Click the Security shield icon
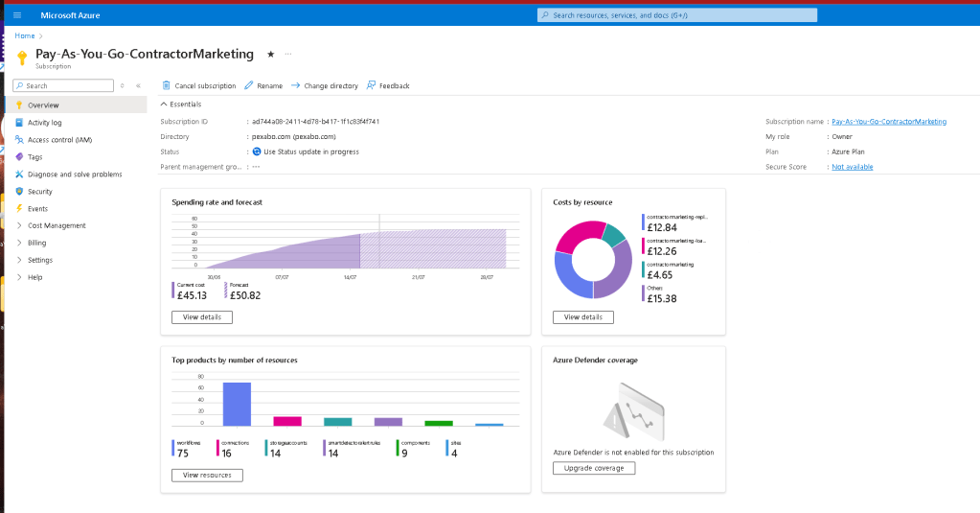 coord(19,192)
